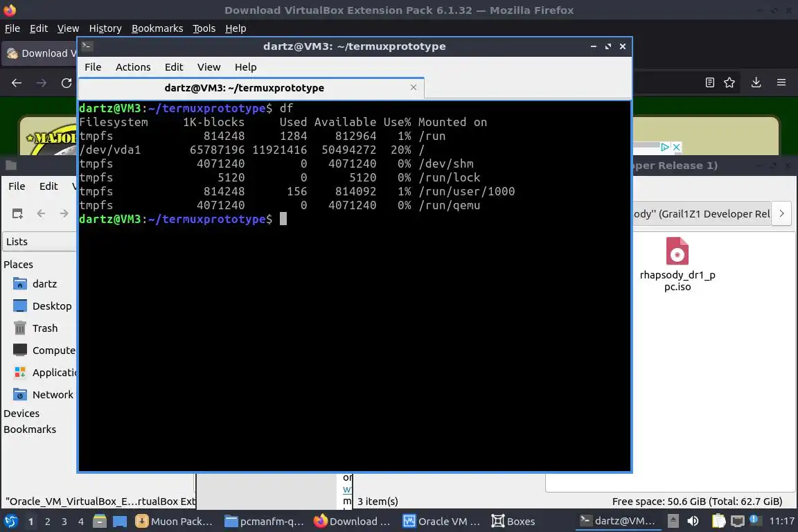The width and height of the screenshot is (798, 532).
Task: Open Firefox Tools menu
Action: pos(204,28)
